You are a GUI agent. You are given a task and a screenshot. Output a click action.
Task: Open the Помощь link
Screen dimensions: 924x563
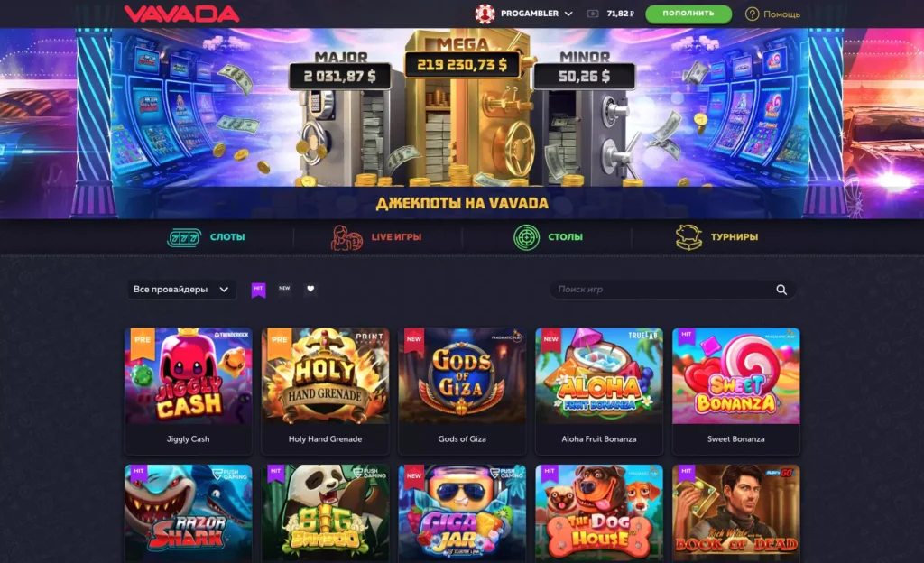(x=782, y=14)
